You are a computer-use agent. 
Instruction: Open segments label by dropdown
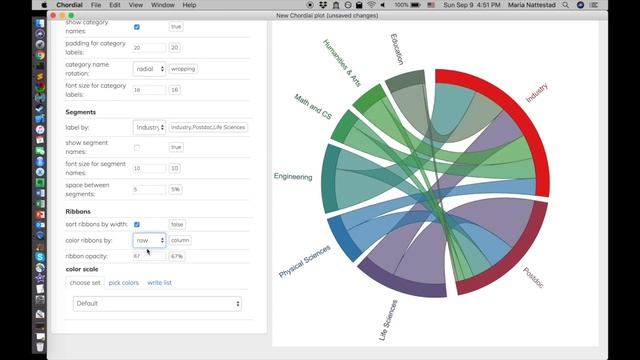(x=149, y=127)
